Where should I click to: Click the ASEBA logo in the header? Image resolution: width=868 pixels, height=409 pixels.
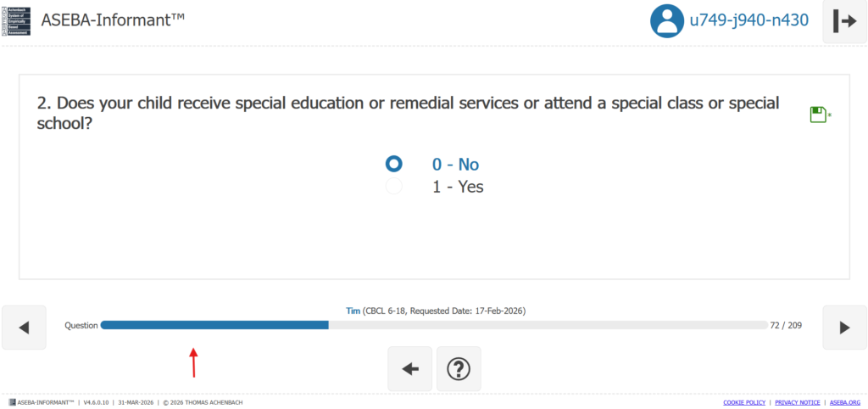point(16,19)
